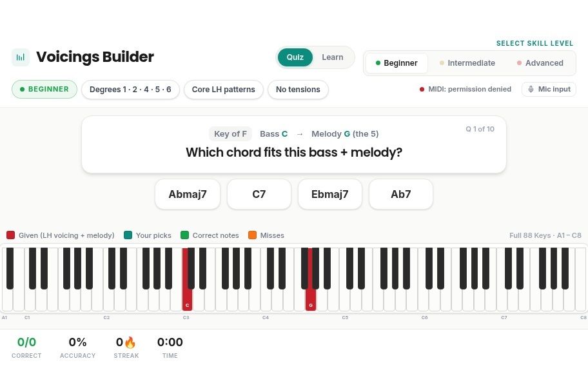Select the Advanced skill level
The width and height of the screenshot is (588, 392).
pos(540,63)
